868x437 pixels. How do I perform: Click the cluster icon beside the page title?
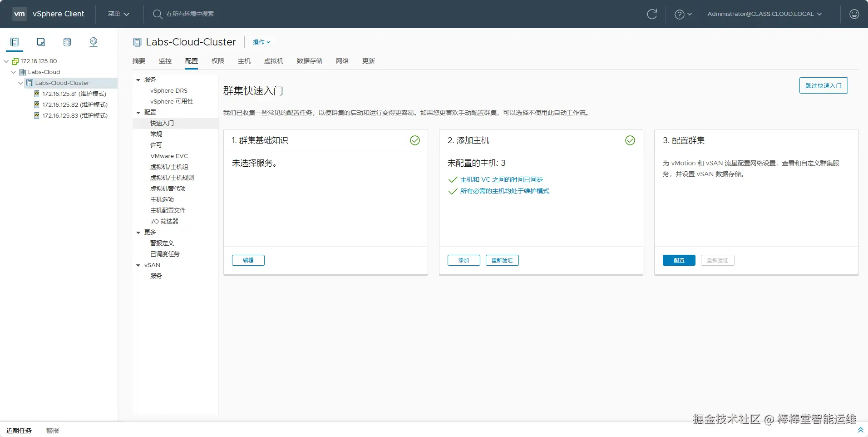[137, 42]
